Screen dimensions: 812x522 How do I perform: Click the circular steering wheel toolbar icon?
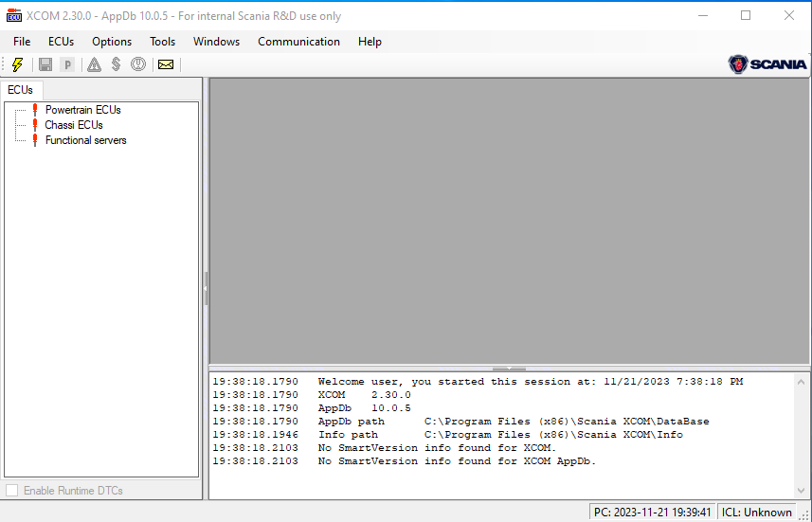click(138, 64)
